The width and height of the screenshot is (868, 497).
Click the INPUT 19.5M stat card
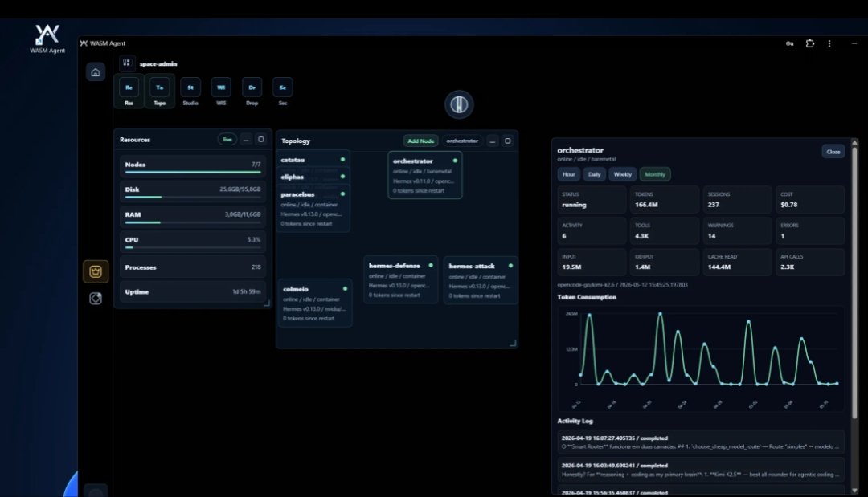point(592,262)
